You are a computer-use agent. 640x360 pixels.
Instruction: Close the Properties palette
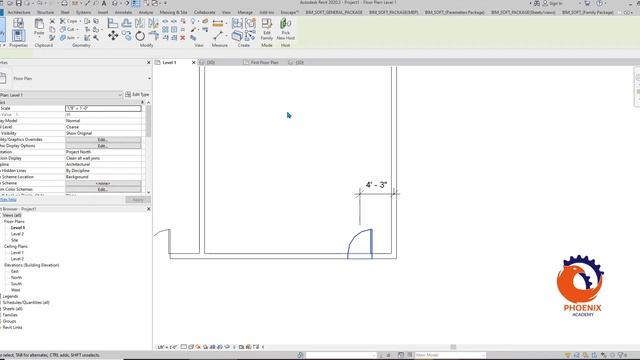tap(149, 62)
